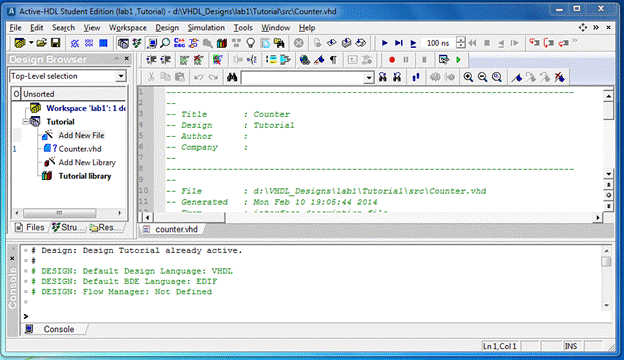Click the console vertical scrollbar up arrow
The image size is (624, 360).
pyautogui.click(x=606, y=251)
